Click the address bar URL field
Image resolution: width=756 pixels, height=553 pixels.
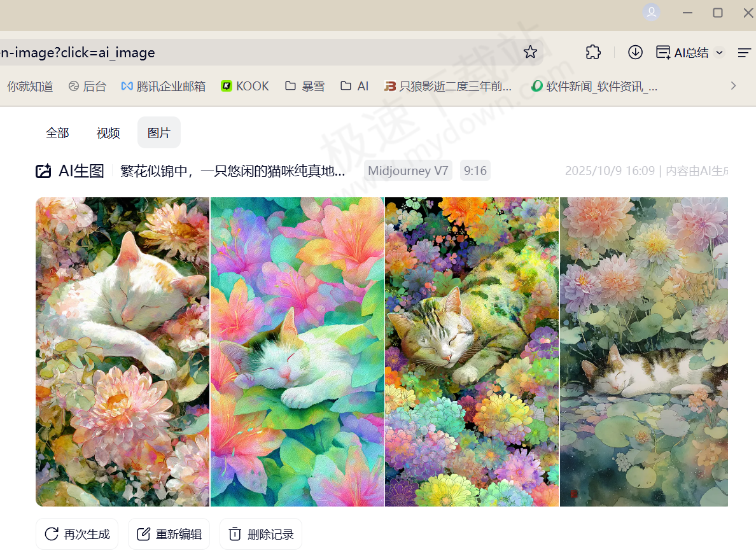pyautogui.click(x=255, y=52)
